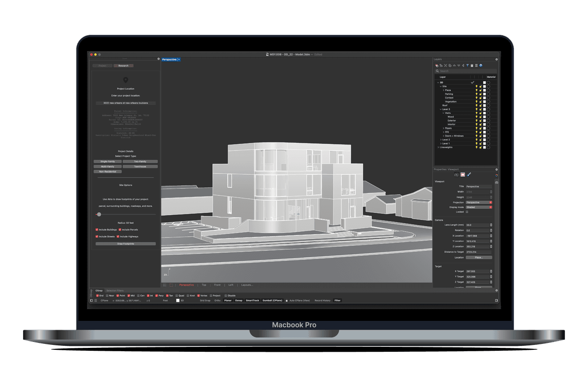This screenshot has height=387, width=588.
Task: Click the material sphere icon in Layers toolbar
Action: point(481,65)
